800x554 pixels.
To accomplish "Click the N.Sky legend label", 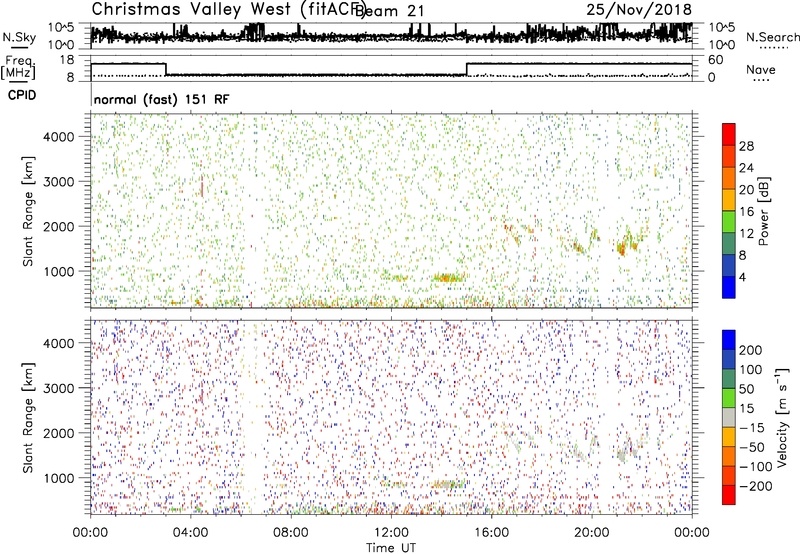I will coord(19,37).
